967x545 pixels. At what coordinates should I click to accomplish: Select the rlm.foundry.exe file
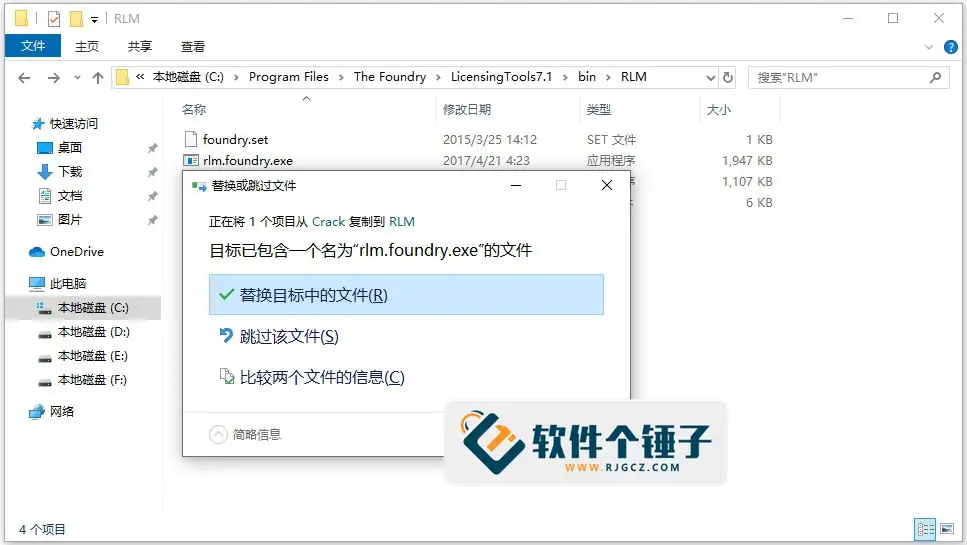pos(247,160)
